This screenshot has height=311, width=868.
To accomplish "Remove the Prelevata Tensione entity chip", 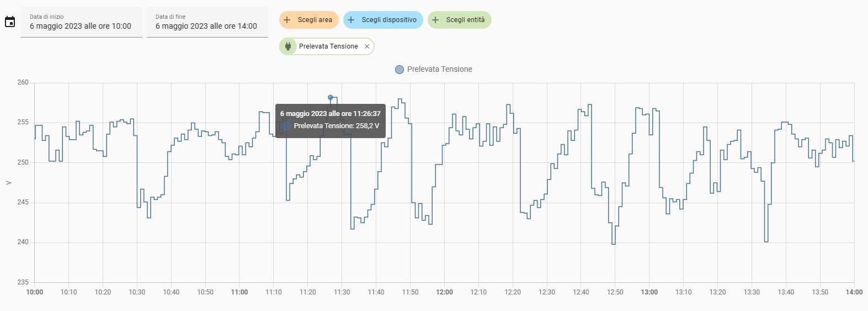I will coord(367,46).
